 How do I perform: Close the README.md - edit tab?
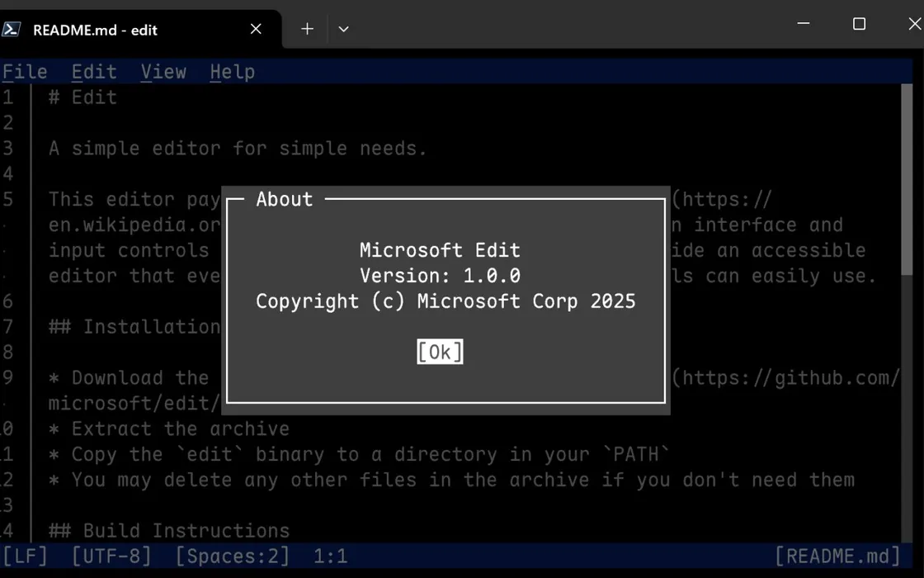[x=256, y=29]
